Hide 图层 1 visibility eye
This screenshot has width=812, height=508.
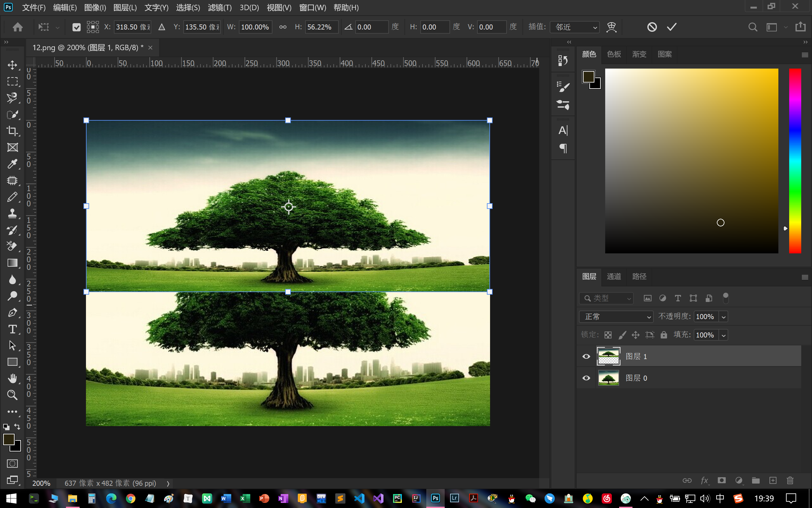pos(586,357)
